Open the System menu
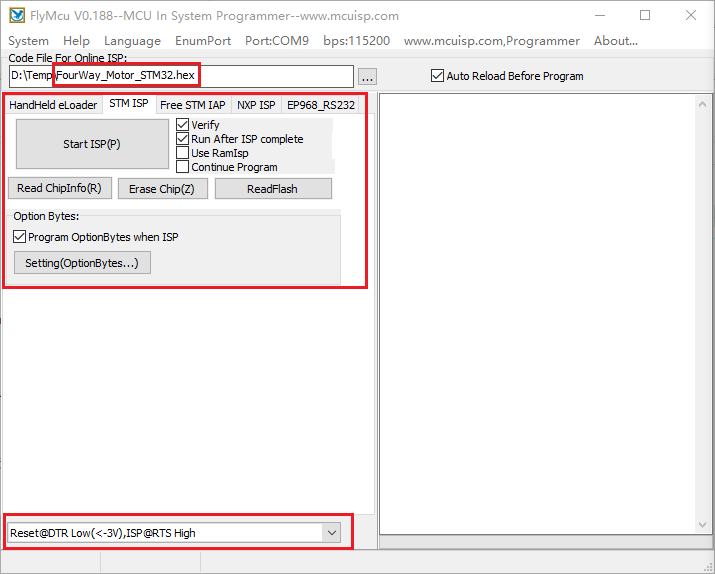Viewport: 715px width, 574px height. click(x=28, y=41)
